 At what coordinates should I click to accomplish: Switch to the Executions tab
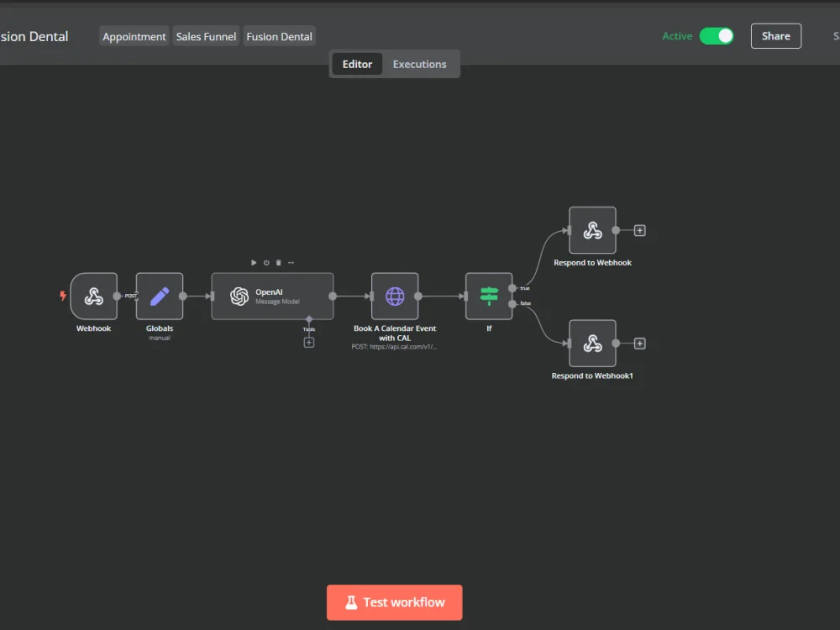click(x=419, y=65)
